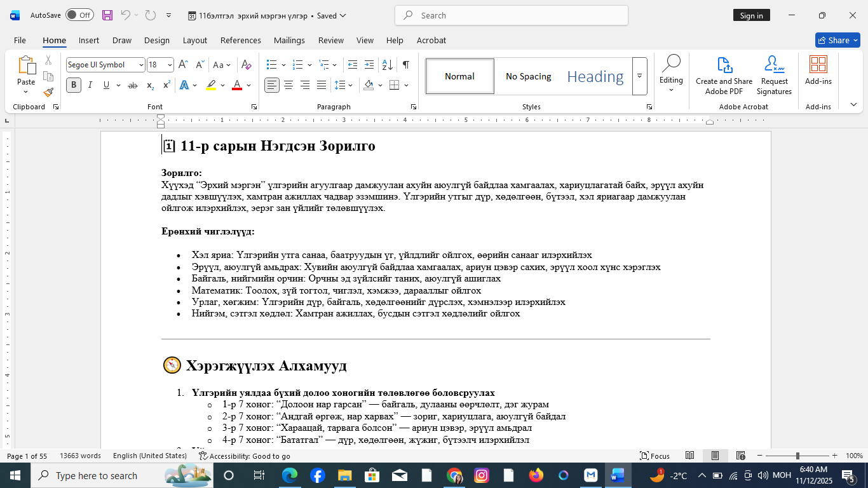
Task: Apply strikethrough formatting icon
Action: tap(132, 85)
